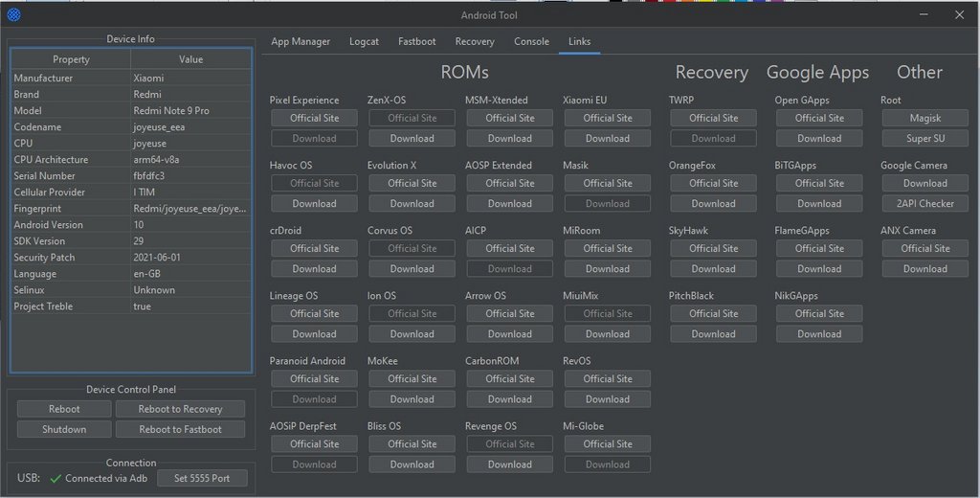Click Reboot to Recovery button
980x498 pixels.
point(180,409)
